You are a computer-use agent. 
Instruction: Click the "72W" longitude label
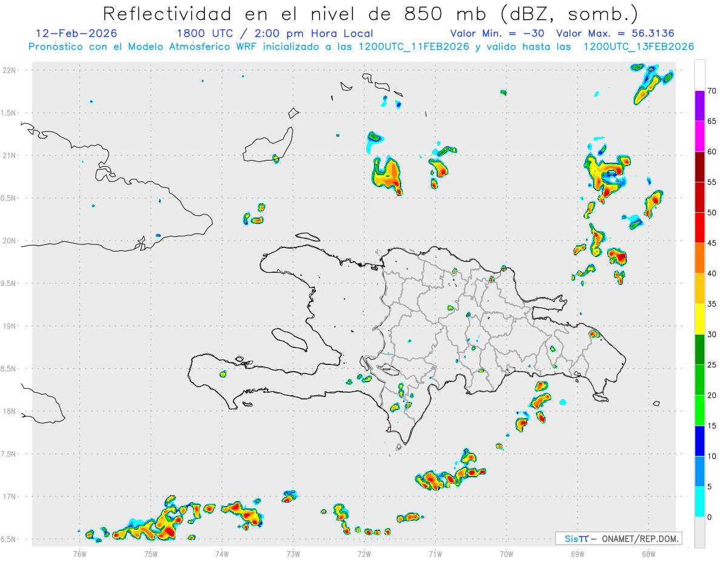point(364,554)
